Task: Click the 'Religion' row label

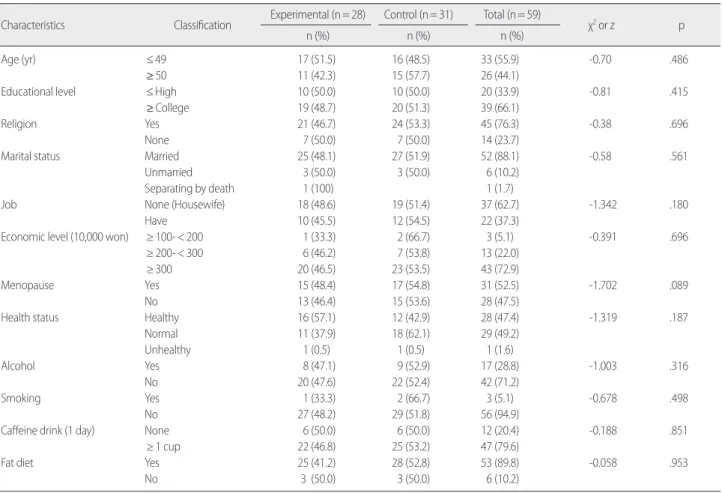Action: click(18, 124)
